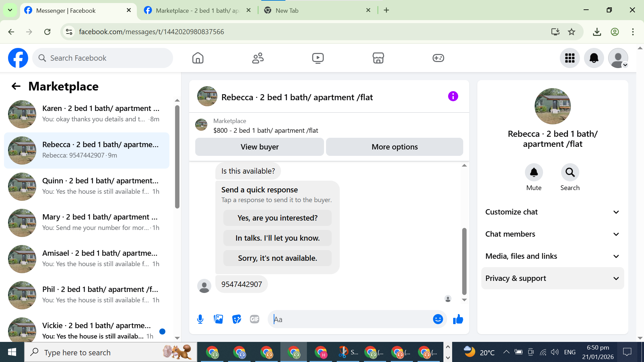This screenshot has width=644, height=362.
Task: Switch to Marketplace apartment listing browser tab
Action: click(x=198, y=10)
